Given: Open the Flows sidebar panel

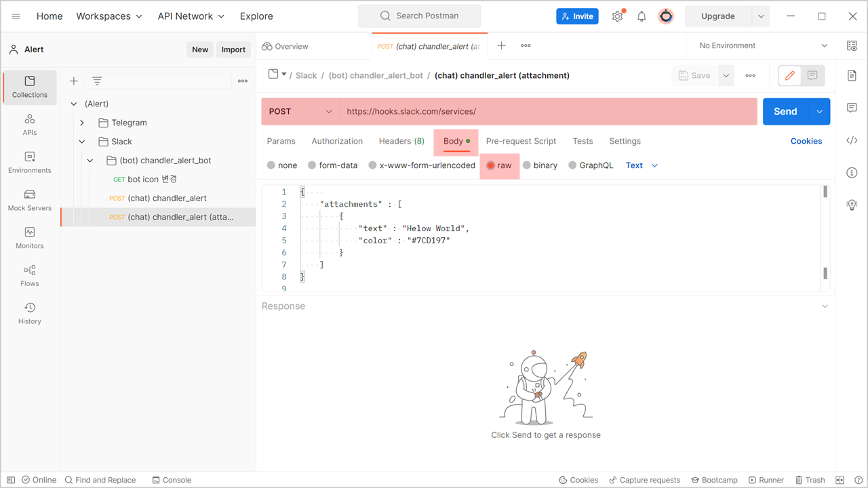Looking at the screenshot, I should point(30,276).
